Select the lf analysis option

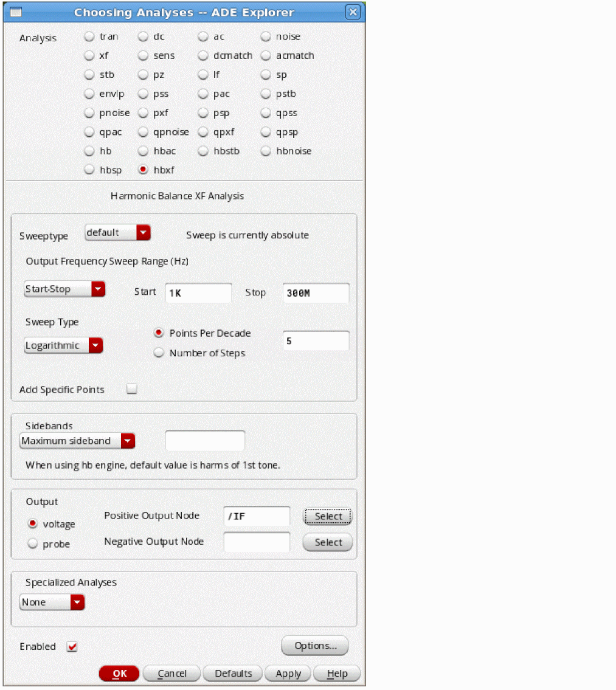(203, 75)
